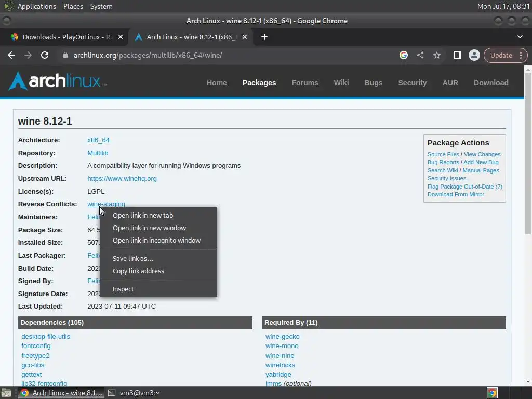Open the Bugs navigation link
The image size is (532, 399).
click(373, 83)
